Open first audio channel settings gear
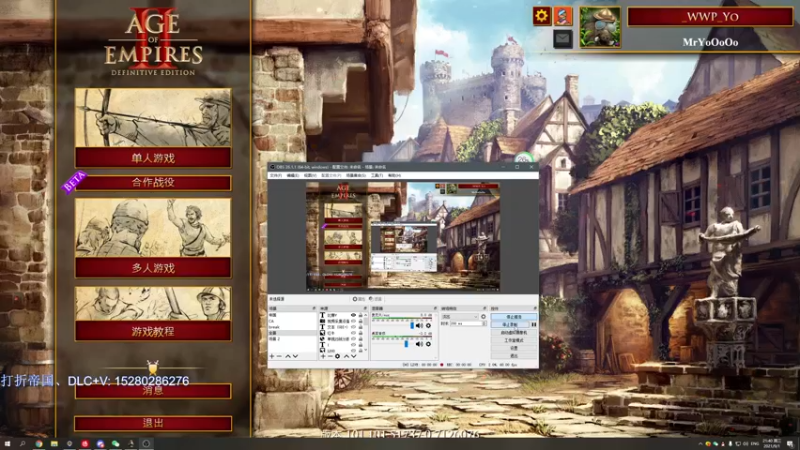Screen dimensions: 800x450 [x=429, y=326]
